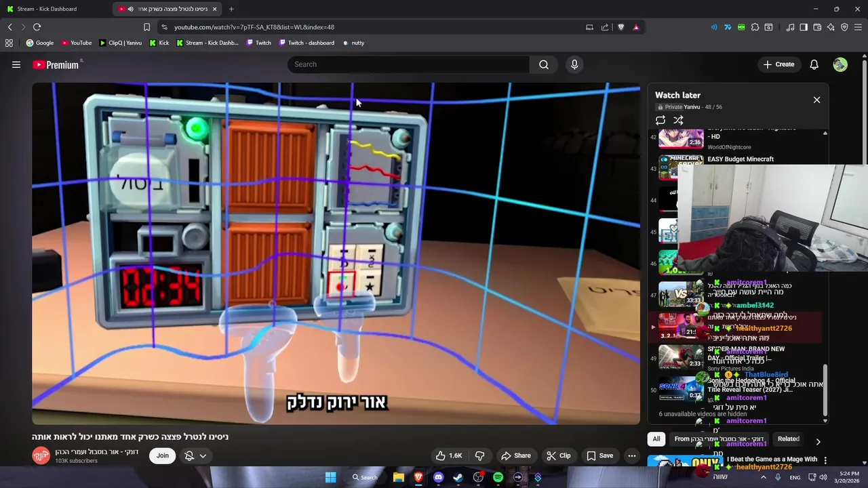Screen dimensions: 868x488
Task: Close the YouTube video tab
Action: [214, 9]
